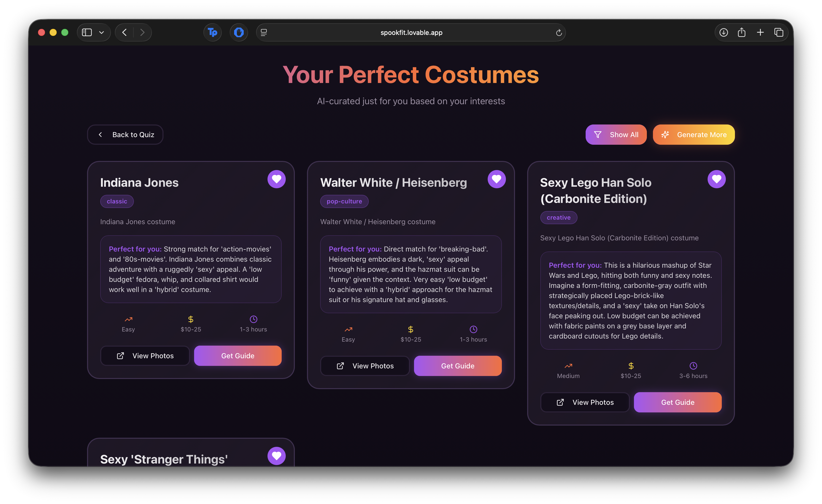Click the Tp extension icon

[x=213, y=32]
